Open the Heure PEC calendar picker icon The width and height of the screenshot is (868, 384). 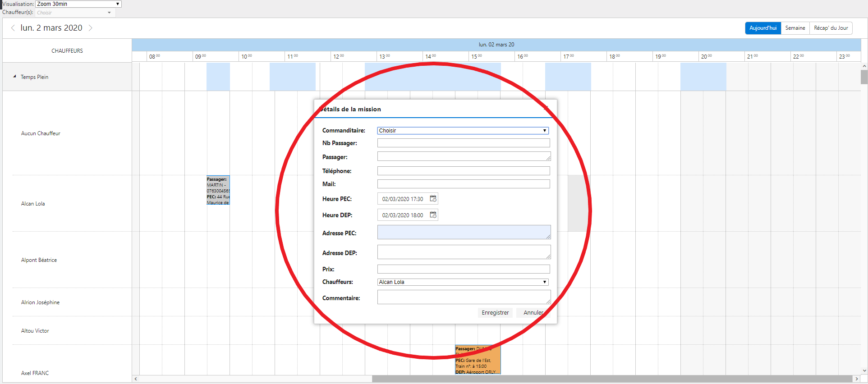coord(433,199)
